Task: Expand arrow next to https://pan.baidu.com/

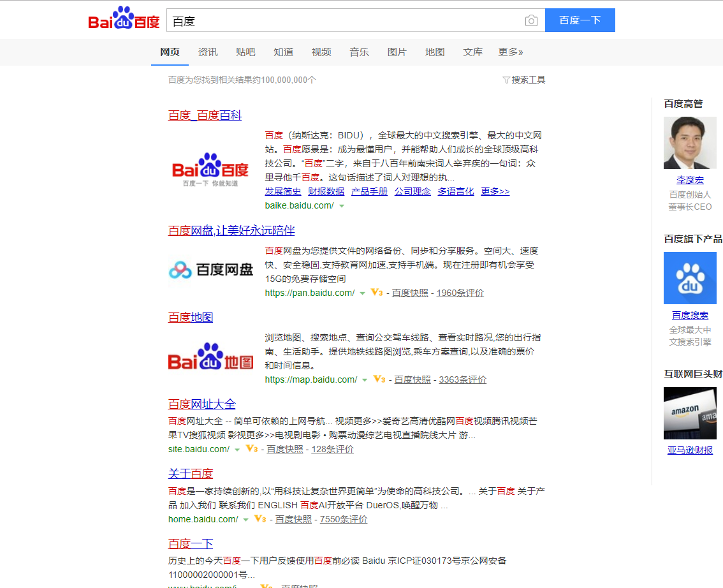Action: coord(362,293)
